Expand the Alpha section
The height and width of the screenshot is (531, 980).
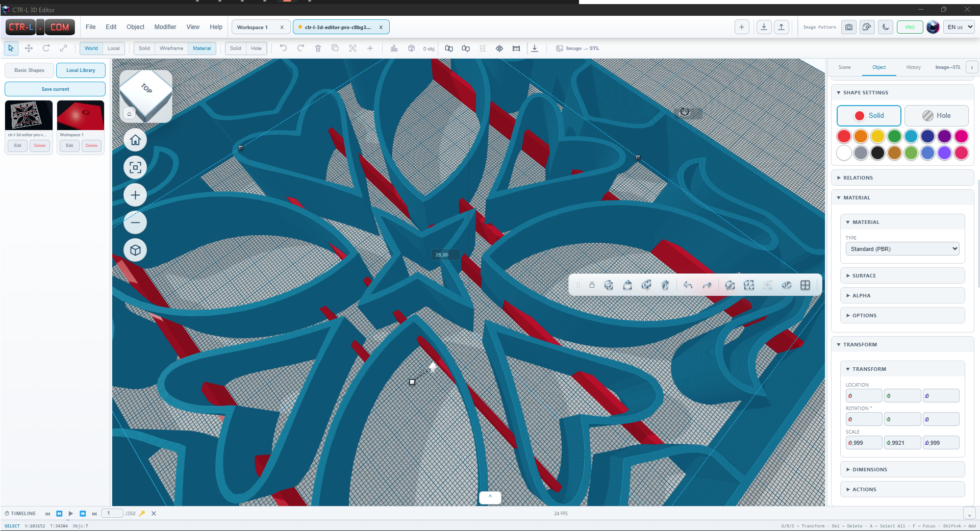(902, 295)
